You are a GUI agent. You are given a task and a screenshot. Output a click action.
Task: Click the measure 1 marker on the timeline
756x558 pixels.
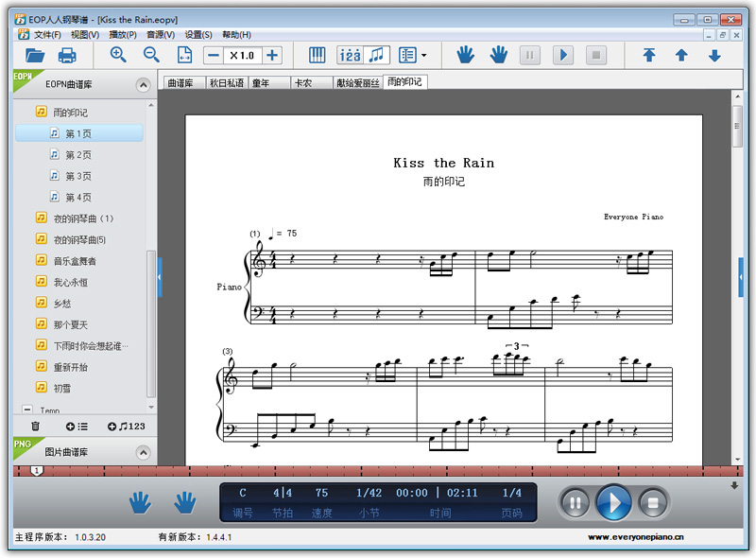click(36, 470)
